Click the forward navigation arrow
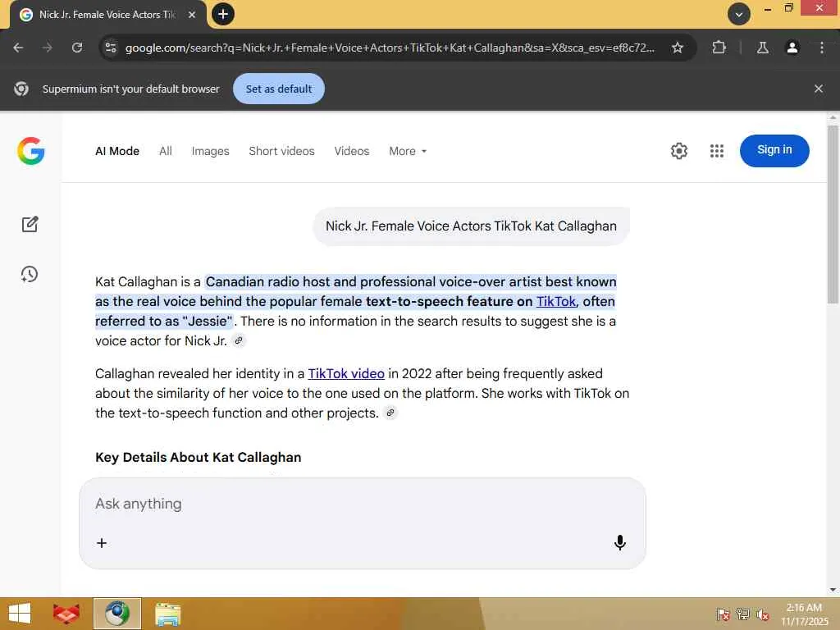This screenshot has width=840, height=630. pyautogui.click(x=48, y=48)
